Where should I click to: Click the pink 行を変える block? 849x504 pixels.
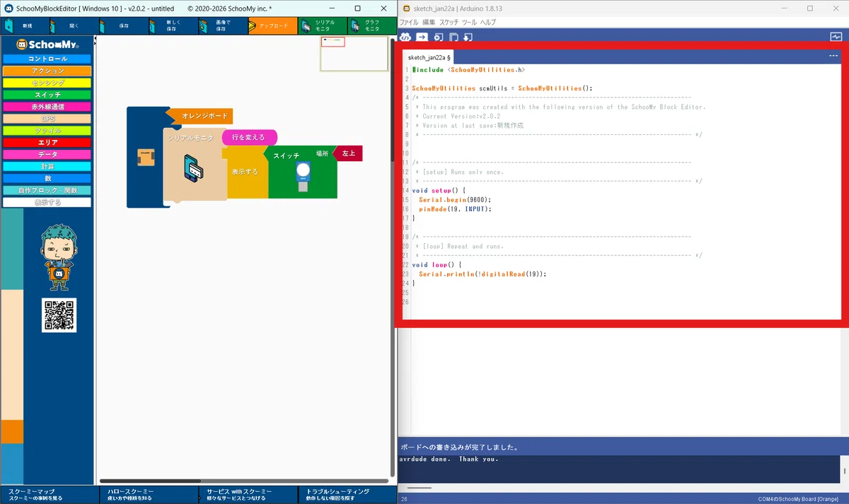pyautogui.click(x=249, y=137)
